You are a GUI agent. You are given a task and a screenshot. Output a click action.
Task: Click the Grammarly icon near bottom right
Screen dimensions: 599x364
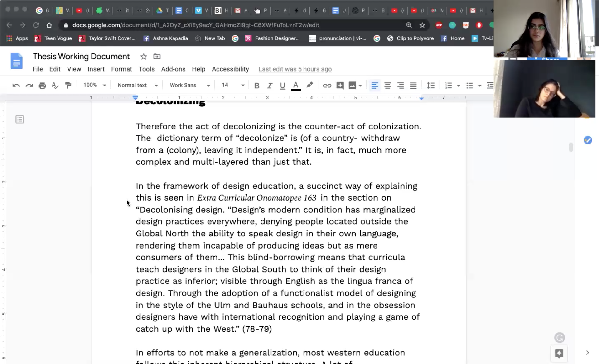(559, 338)
